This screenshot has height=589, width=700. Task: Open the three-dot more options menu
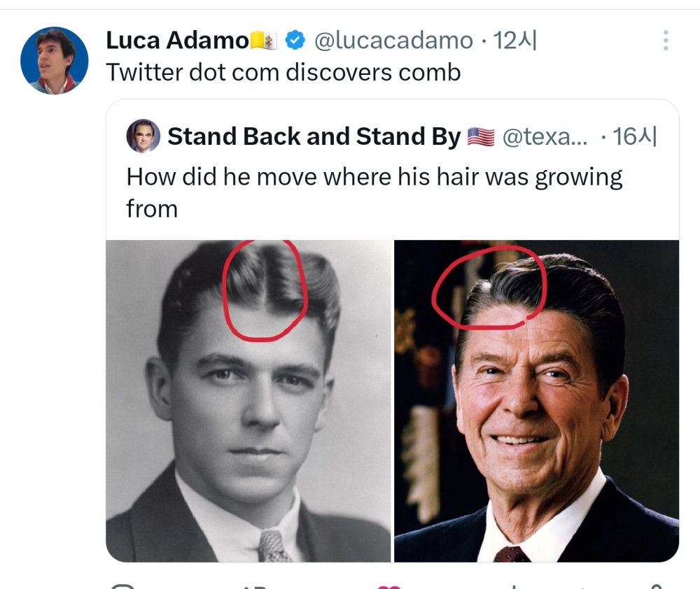665,41
